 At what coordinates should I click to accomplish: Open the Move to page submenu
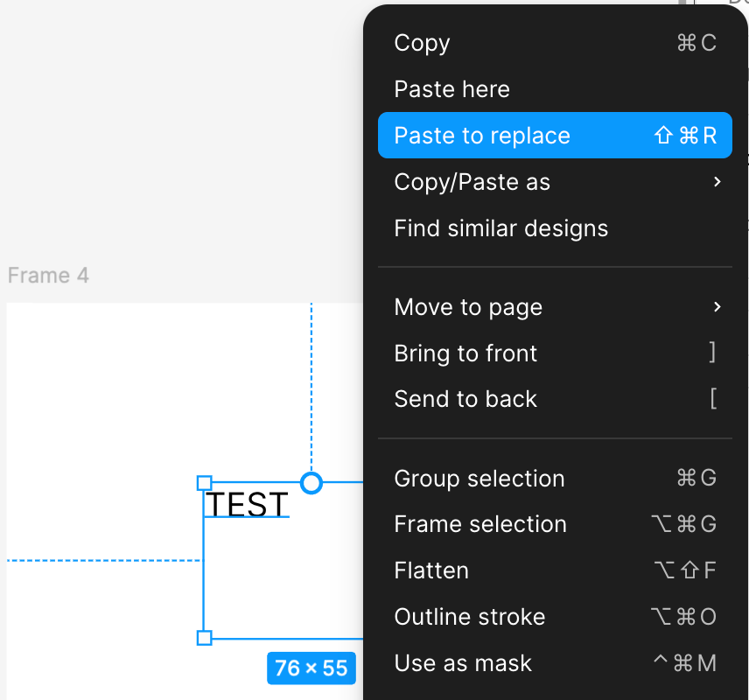[555, 307]
